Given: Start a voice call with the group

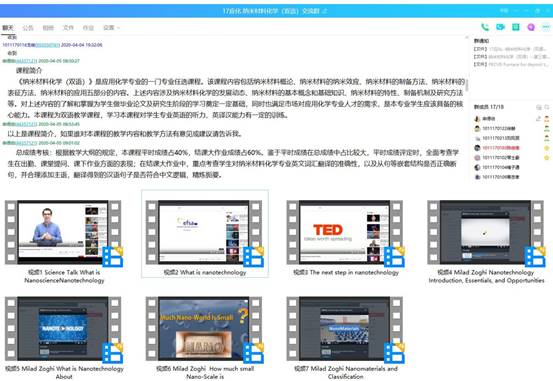Looking at the screenshot, I should [x=485, y=27].
